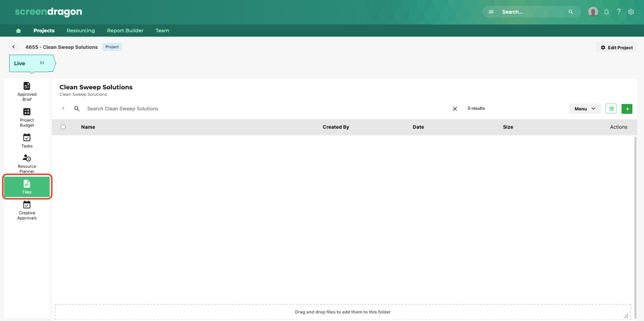Image resolution: width=644 pixels, height=321 pixels.
Task: Open the Tasks section
Action: coord(27,141)
